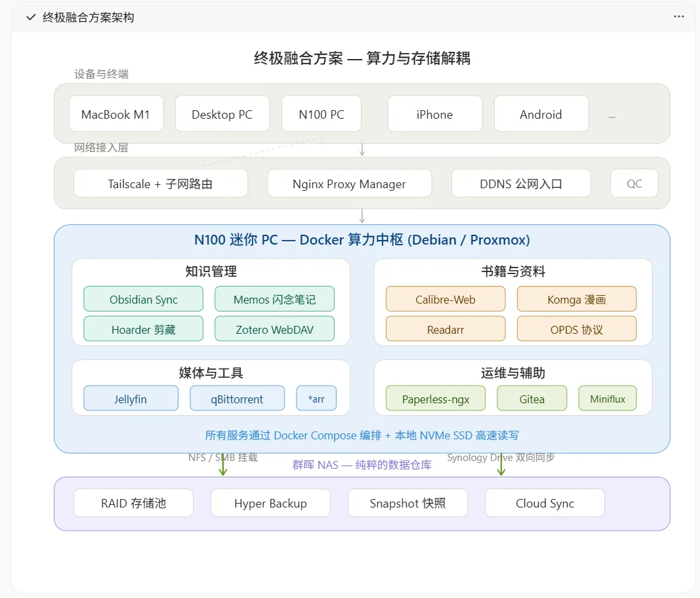Select the Paperless-ngx service box
Image resolution: width=700 pixels, height=598 pixels.
[436, 398]
